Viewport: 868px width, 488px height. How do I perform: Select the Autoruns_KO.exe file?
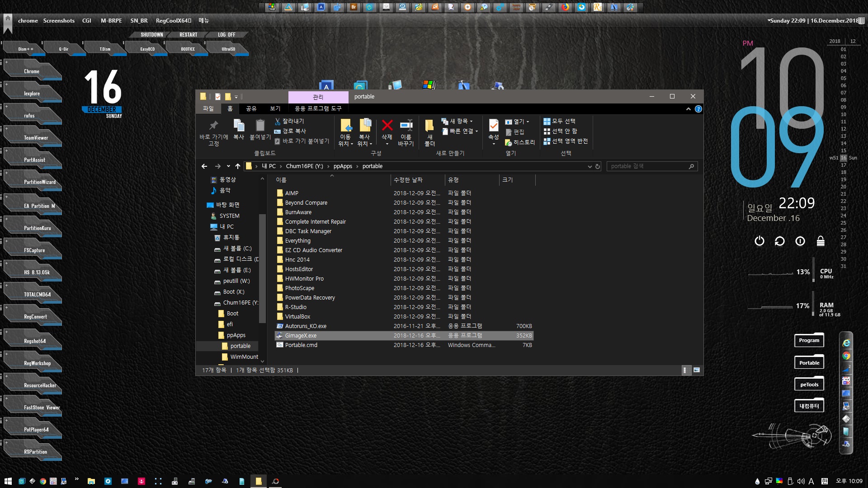(404, 326)
